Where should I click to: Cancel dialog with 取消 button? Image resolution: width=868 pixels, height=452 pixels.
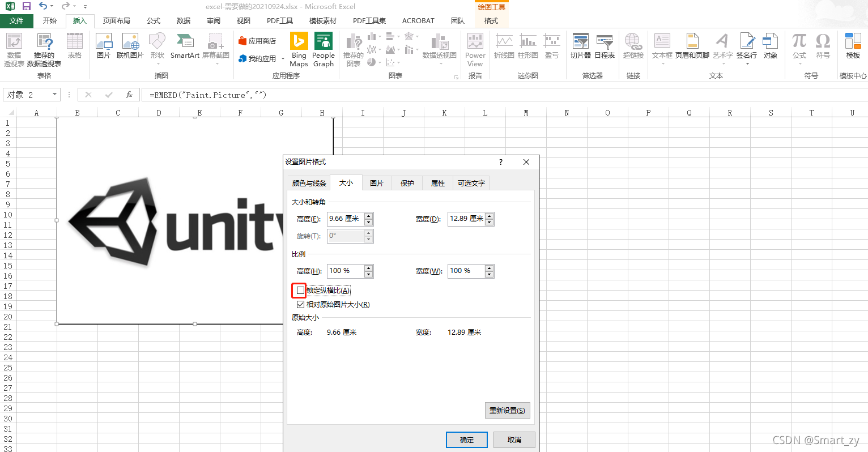pyautogui.click(x=514, y=440)
